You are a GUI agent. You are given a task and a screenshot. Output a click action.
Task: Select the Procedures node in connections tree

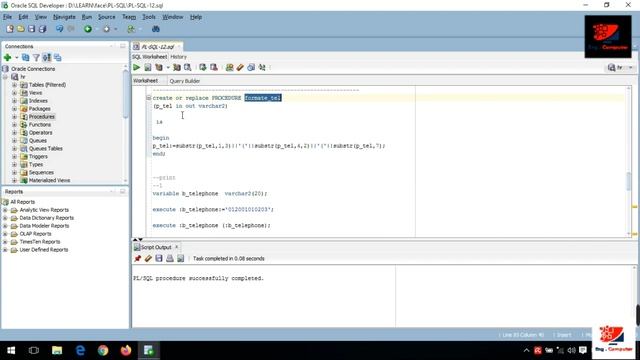pos(42,117)
